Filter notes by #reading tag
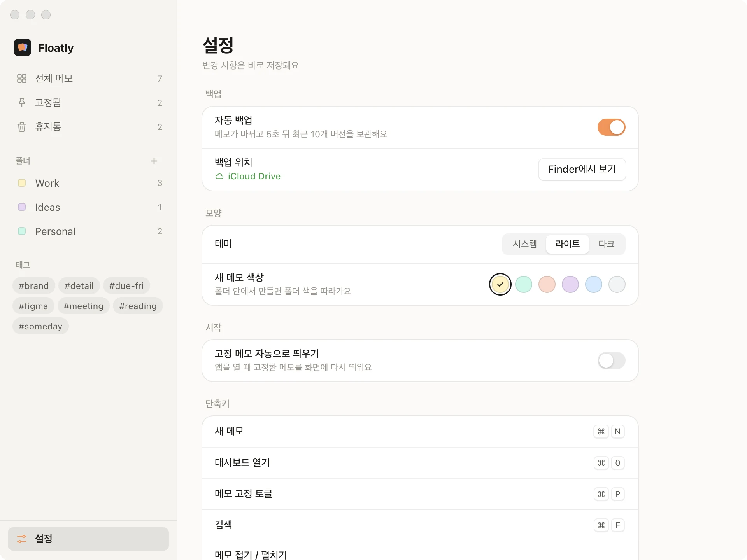 click(x=138, y=306)
